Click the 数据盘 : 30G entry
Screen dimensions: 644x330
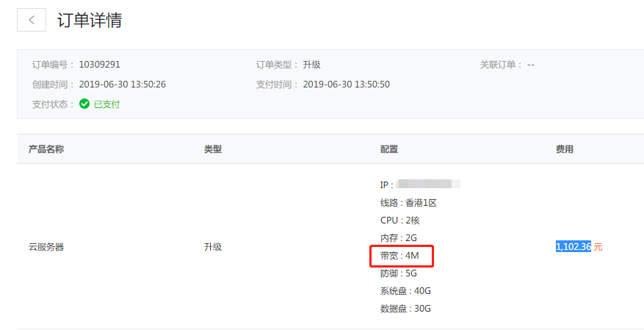click(x=405, y=309)
